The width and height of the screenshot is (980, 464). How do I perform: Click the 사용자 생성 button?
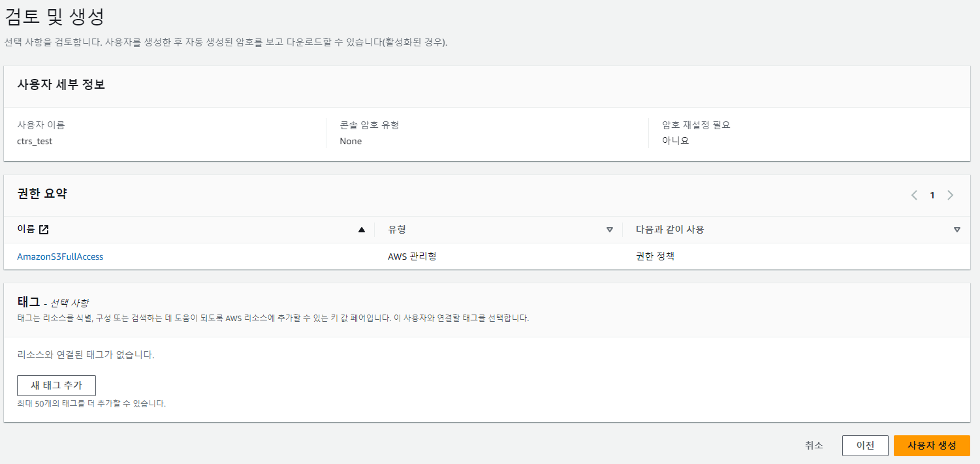pos(932,445)
